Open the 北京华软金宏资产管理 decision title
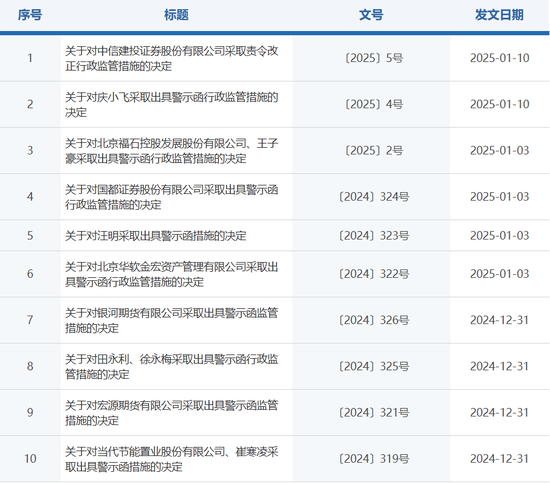Screen dimensions: 550x484 [172, 274]
